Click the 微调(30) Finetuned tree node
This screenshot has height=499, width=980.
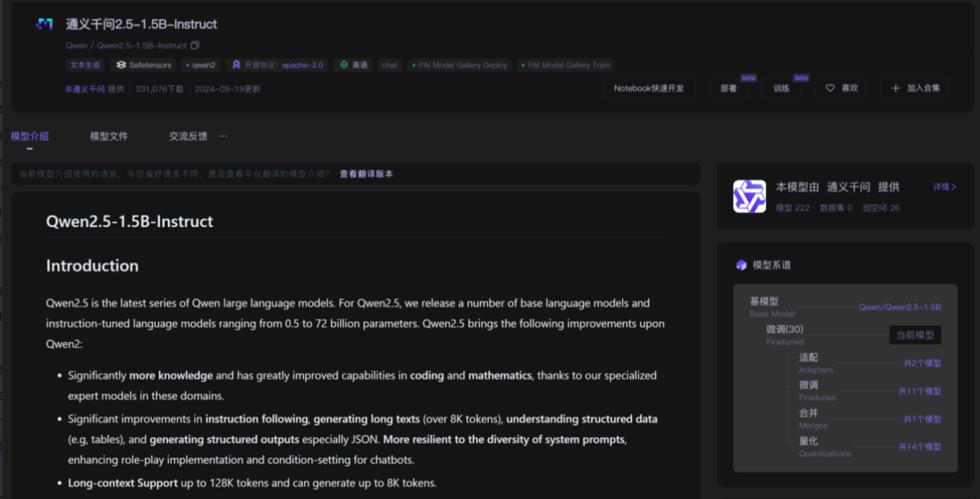point(784,335)
